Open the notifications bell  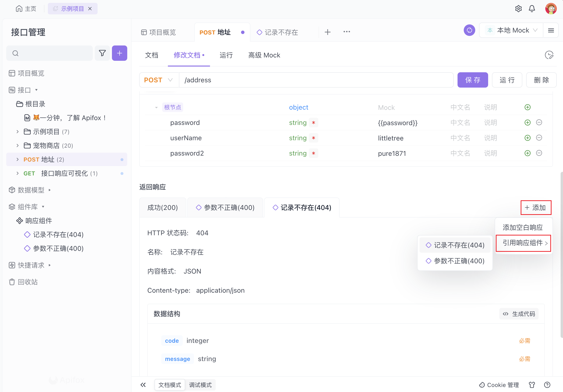pos(532,9)
